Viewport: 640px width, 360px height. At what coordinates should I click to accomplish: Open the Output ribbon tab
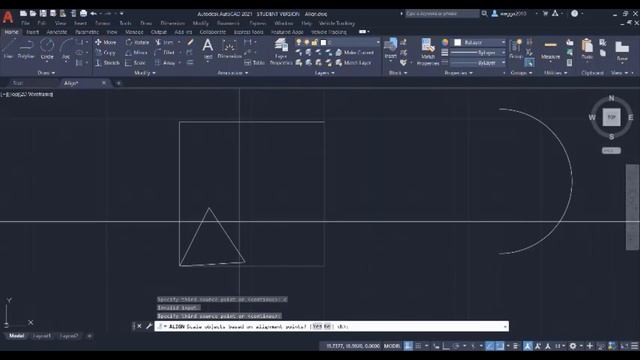[x=158, y=32]
